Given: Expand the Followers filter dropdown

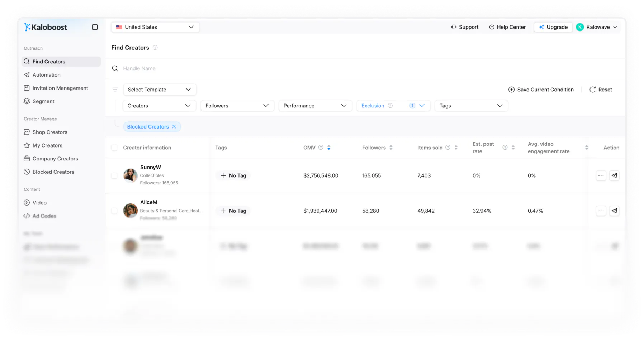Looking at the screenshot, I should point(237,106).
